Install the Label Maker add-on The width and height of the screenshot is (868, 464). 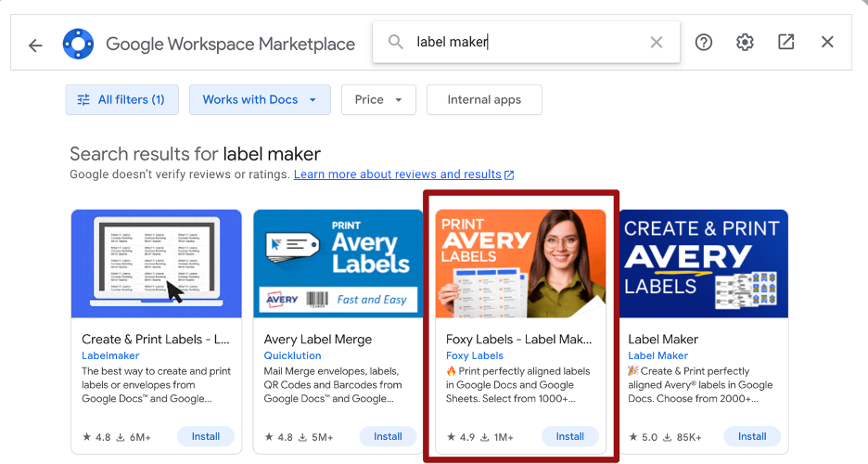point(752,436)
